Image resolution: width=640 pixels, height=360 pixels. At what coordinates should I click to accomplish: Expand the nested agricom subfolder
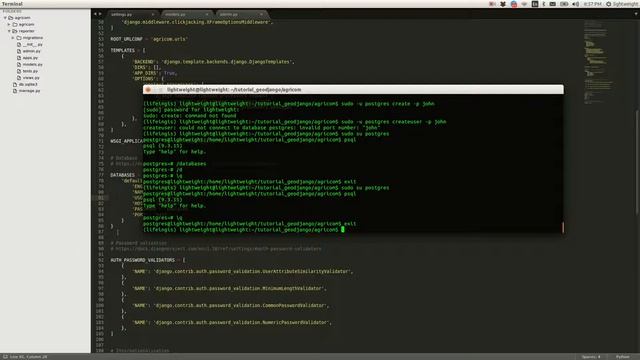(9, 24)
